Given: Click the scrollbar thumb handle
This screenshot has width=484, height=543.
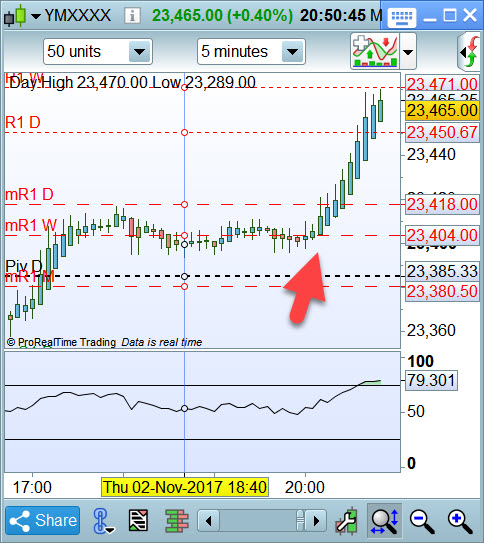Looking at the screenshot, I should 301,520.
